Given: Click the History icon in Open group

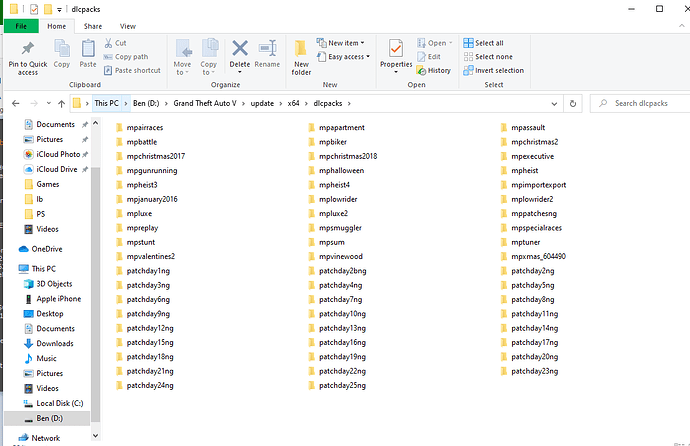Looking at the screenshot, I should coord(433,71).
